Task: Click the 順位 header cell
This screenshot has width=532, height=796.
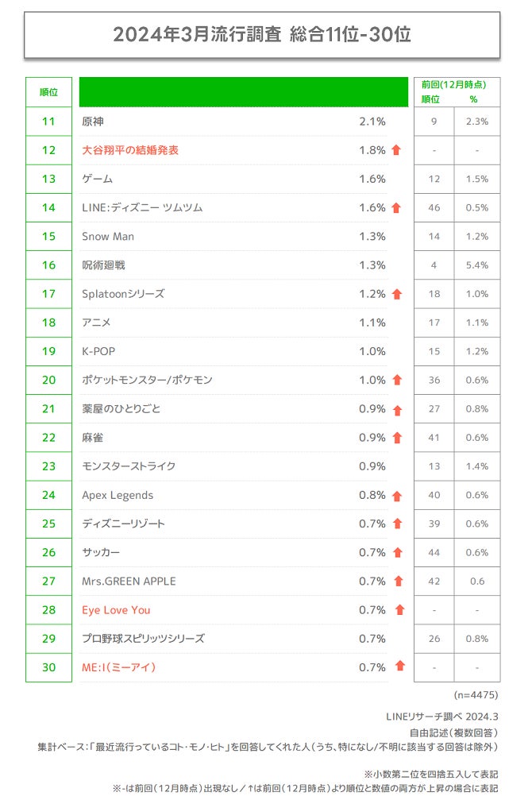Action: (x=48, y=92)
